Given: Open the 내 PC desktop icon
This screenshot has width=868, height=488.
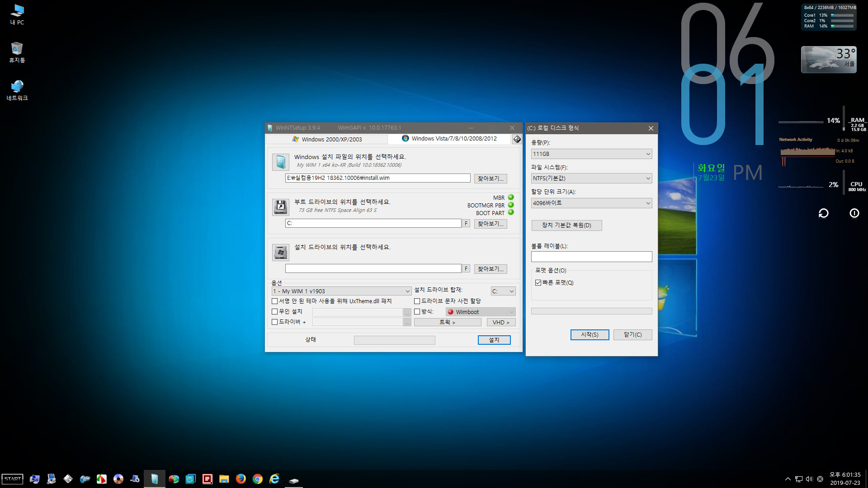Looking at the screenshot, I should (x=17, y=14).
